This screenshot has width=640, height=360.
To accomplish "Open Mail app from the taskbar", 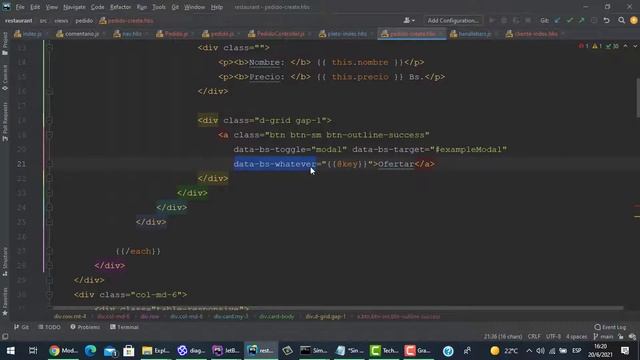I will tap(110, 351).
